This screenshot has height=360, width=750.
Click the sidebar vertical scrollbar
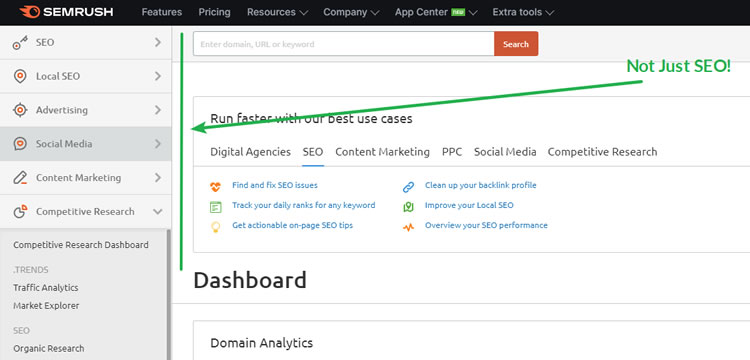pyautogui.click(x=168, y=295)
